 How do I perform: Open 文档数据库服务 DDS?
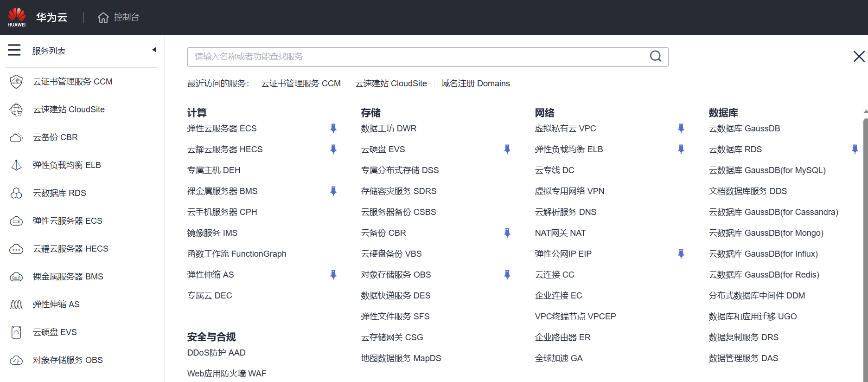(748, 191)
